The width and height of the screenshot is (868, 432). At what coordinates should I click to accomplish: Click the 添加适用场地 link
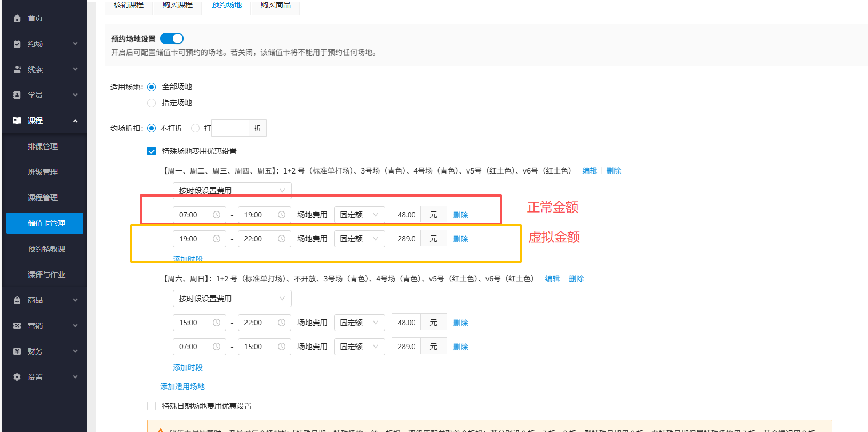(182, 387)
